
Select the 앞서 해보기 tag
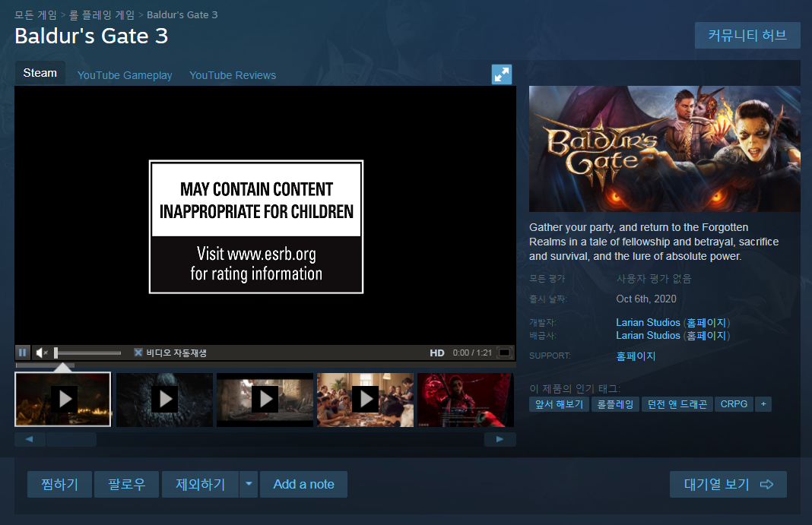pyautogui.click(x=559, y=404)
